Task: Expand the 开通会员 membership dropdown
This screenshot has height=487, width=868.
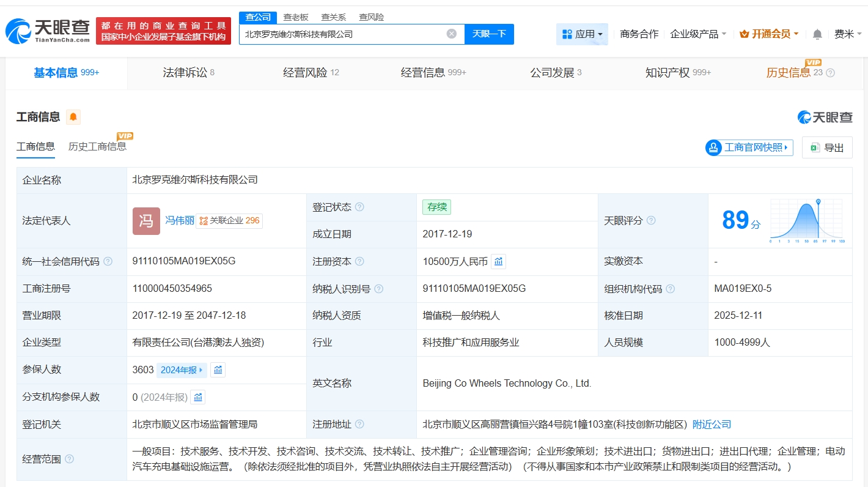Action: (769, 34)
